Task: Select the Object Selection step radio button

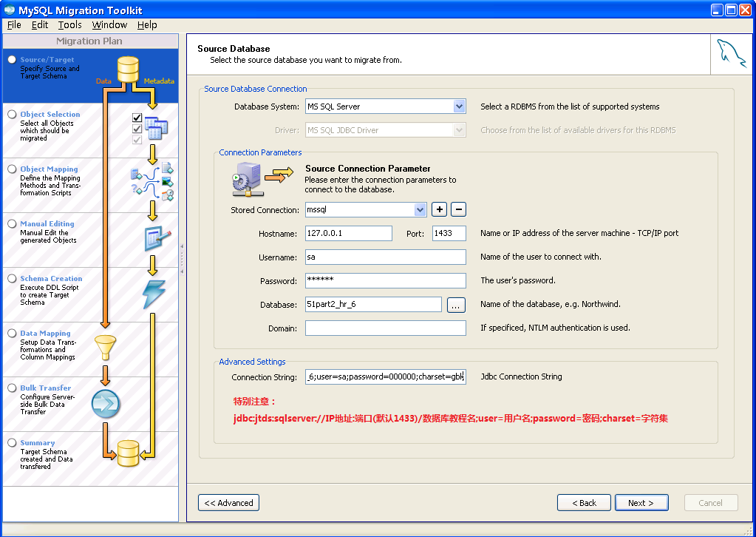Action: (12, 115)
